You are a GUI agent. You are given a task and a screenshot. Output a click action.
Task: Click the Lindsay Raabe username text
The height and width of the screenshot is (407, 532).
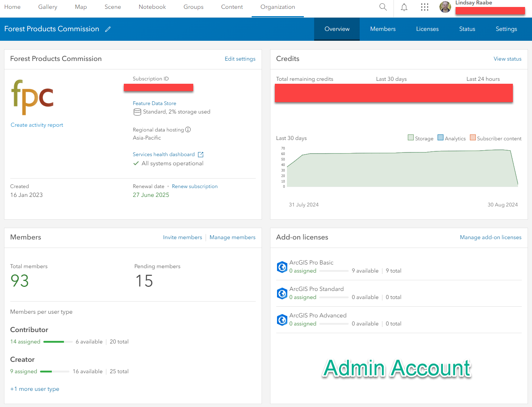pyautogui.click(x=474, y=3)
